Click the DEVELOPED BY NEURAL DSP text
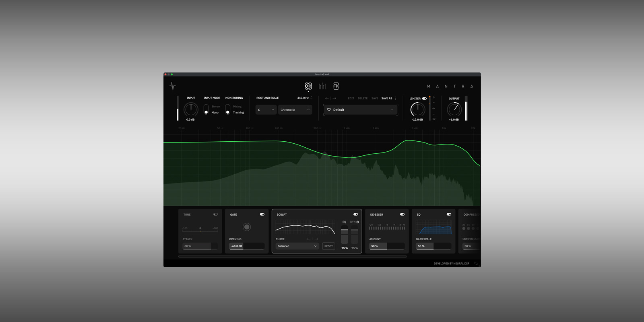 pyautogui.click(x=452, y=264)
